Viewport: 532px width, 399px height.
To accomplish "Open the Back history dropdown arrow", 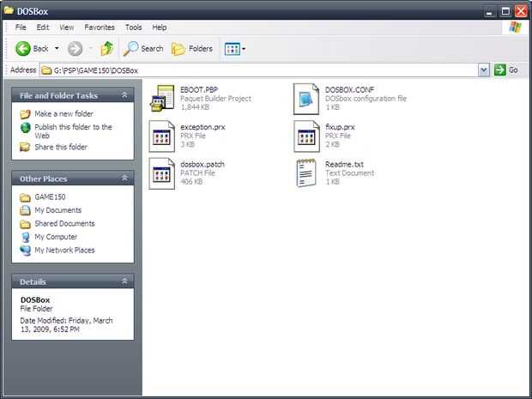I will (57, 49).
